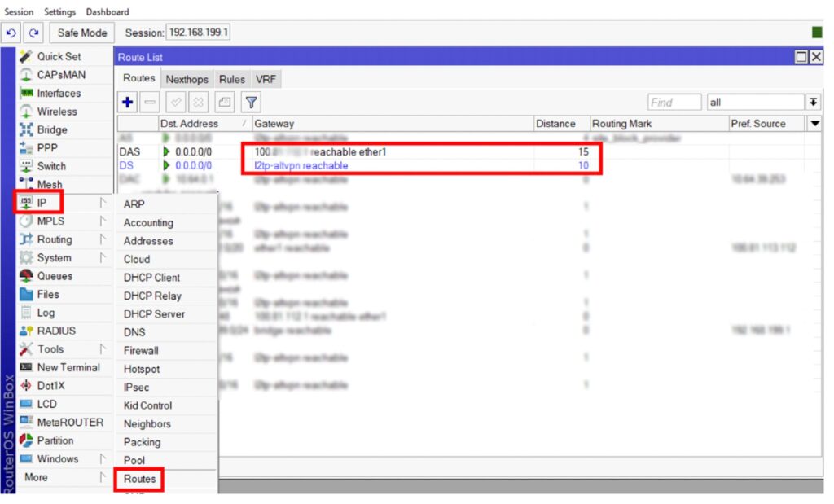Click the blue plus add route icon
Screen dimensions: 834x504
[x=128, y=103]
